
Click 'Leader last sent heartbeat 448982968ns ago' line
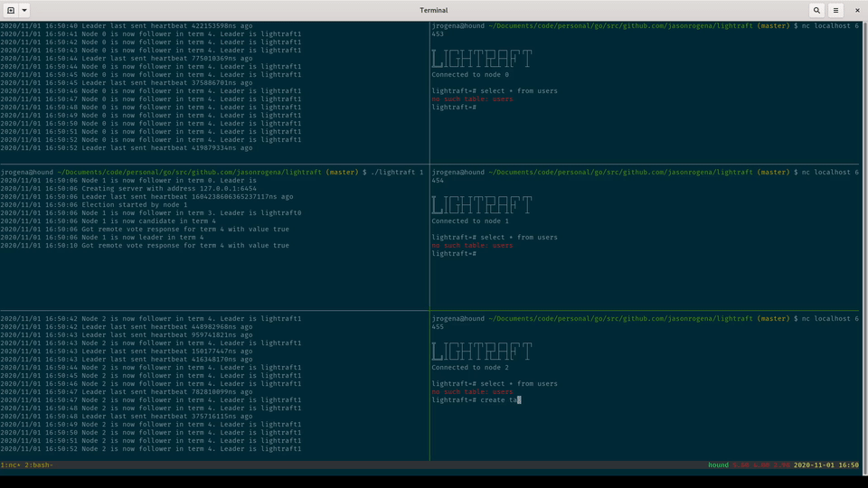[127, 326]
